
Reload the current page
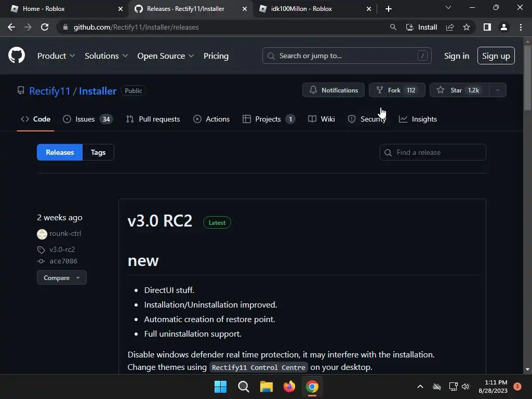[45, 27]
